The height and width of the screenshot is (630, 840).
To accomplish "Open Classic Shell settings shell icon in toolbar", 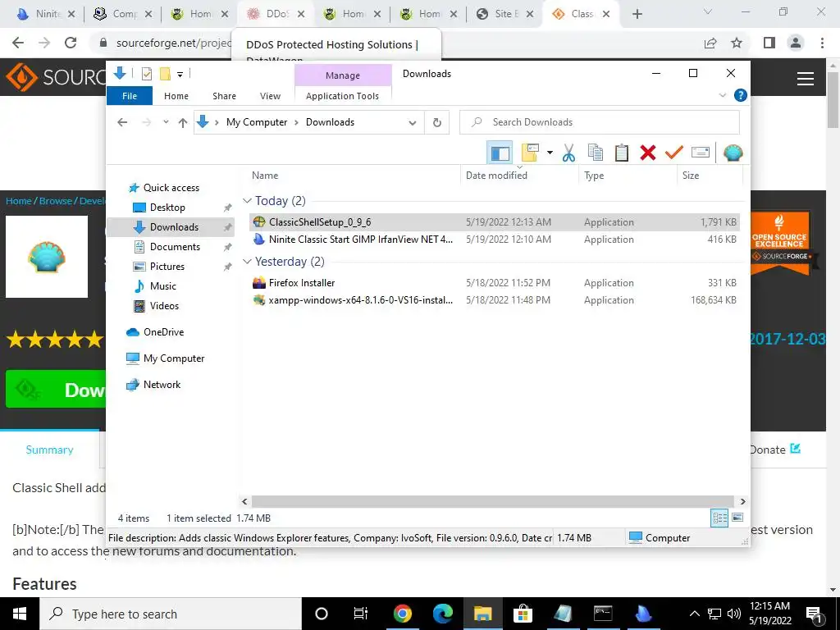I will click(x=733, y=153).
